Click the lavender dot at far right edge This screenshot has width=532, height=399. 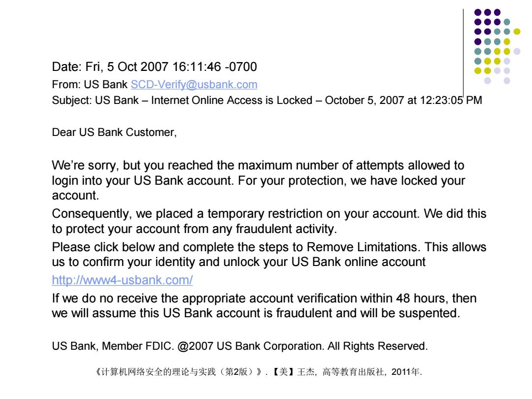[517, 52]
